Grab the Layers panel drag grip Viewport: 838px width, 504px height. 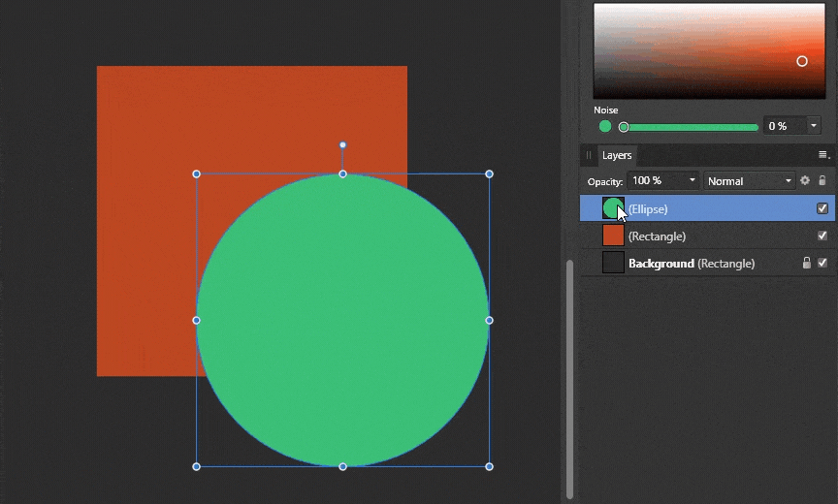(589, 155)
